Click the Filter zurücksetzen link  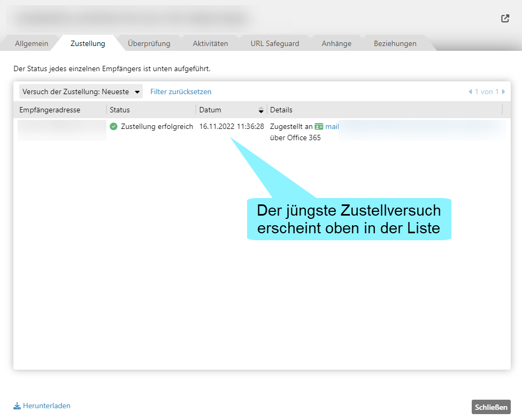pos(181,91)
